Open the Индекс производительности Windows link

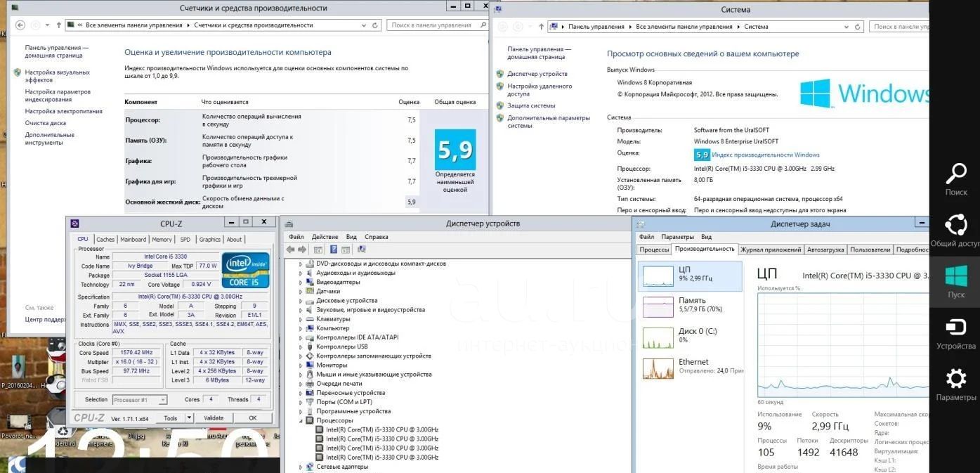[765, 155]
